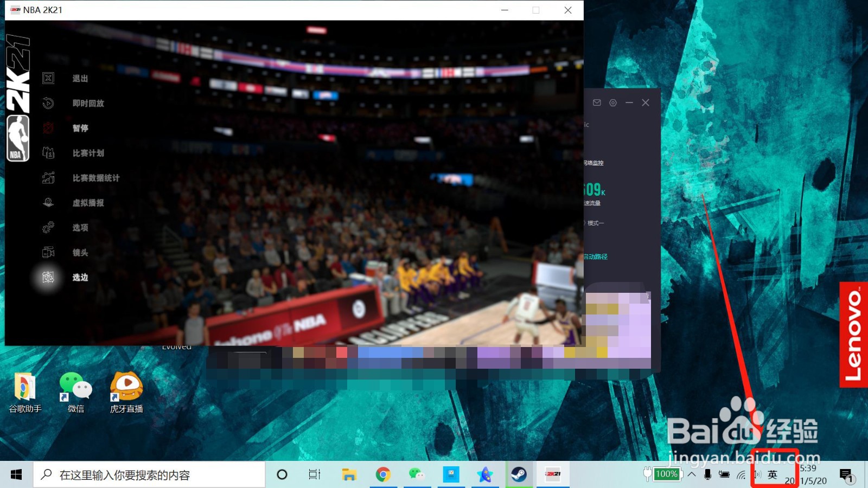
Task: Minimize the dark accelerator window
Action: (x=629, y=102)
